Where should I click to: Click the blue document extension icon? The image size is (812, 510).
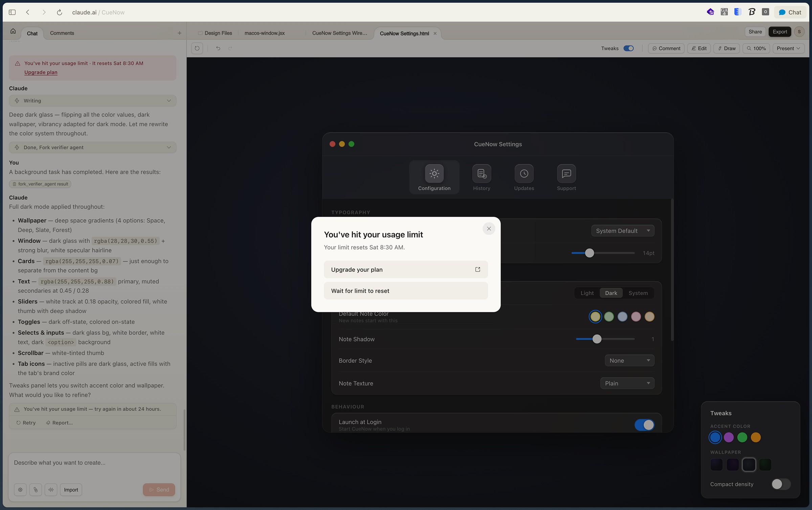(x=738, y=12)
